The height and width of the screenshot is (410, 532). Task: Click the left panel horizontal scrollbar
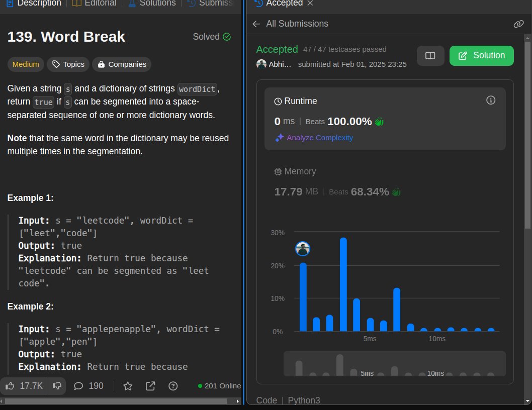click(x=116, y=401)
